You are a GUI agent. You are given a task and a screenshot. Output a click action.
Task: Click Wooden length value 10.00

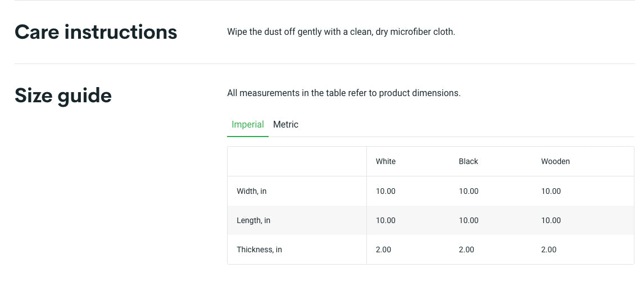click(x=551, y=220)
